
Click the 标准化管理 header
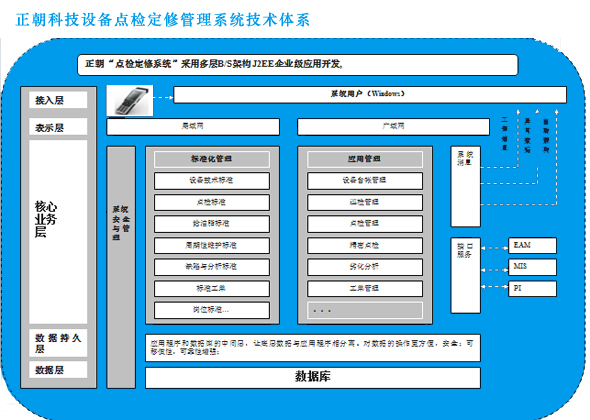coord(212,159)
